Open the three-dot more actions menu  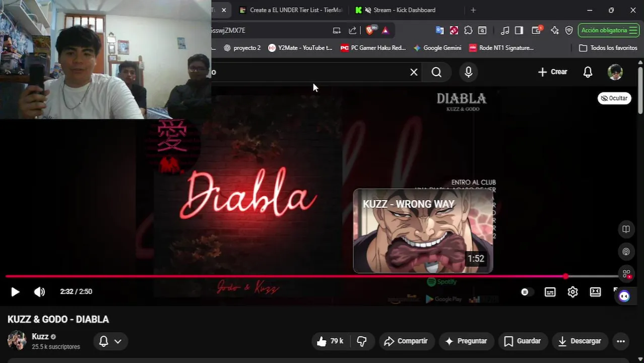(x=621, y=341)
